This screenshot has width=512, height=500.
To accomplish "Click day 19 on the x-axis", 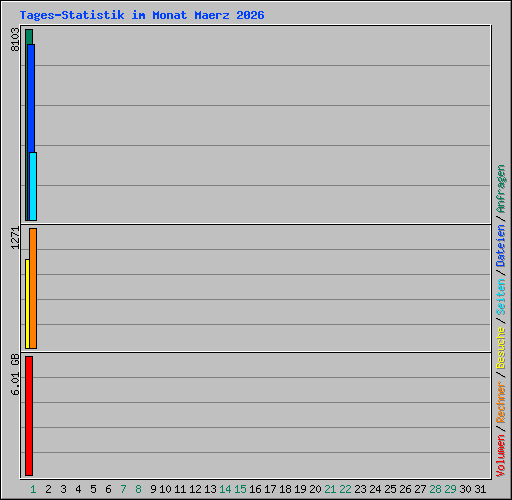I will 300,489.
